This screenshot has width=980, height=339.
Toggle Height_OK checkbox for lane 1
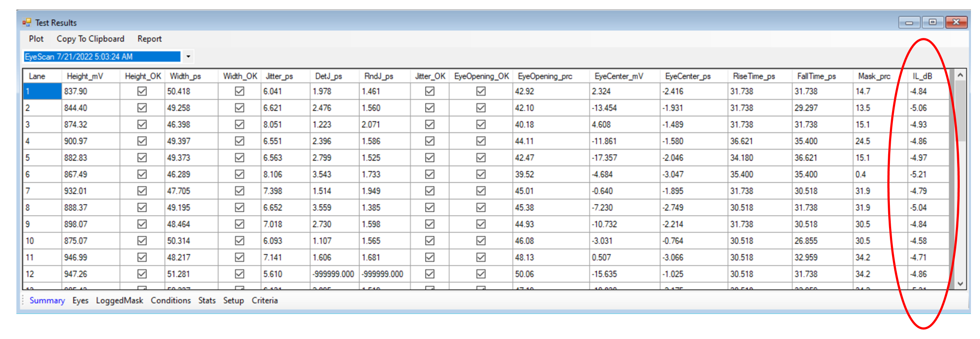tap(142, 91)
